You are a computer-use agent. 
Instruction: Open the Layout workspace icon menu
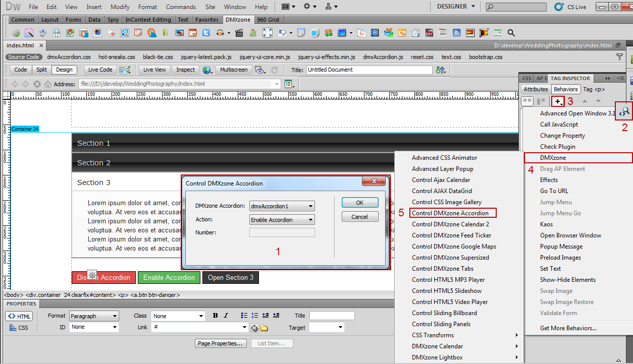[x=288, y=7]
